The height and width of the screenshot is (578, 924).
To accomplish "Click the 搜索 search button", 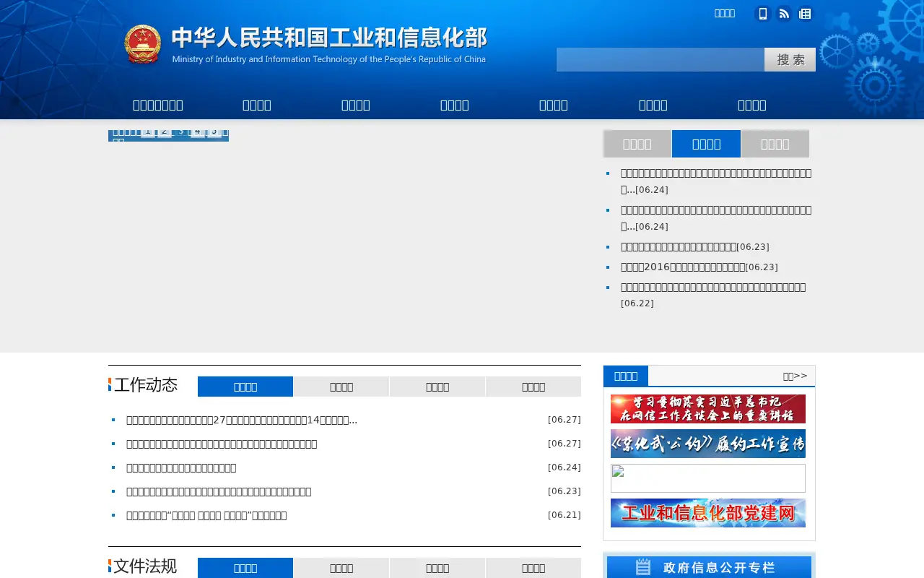I will tap(790, 60).
